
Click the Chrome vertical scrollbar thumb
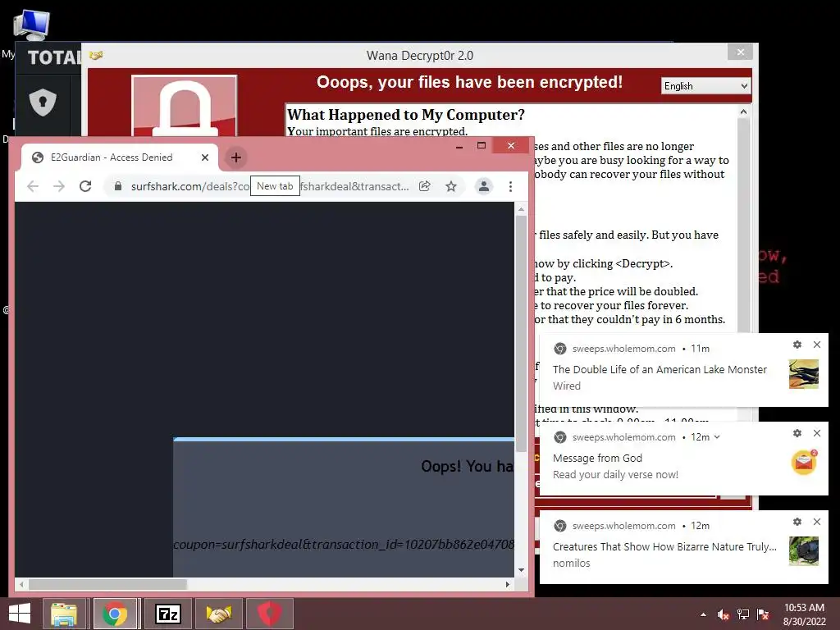[x=521, y=332]
